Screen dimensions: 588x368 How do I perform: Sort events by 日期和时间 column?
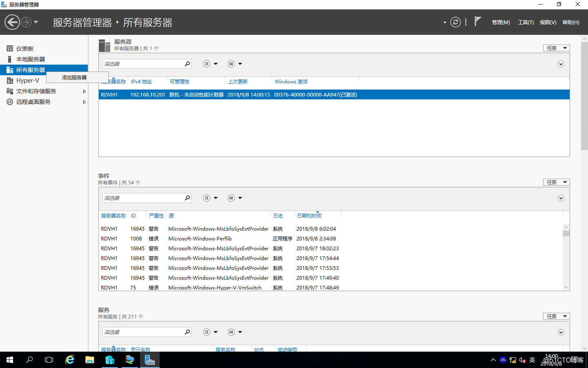pyautogui.click(x=309, y=216)
